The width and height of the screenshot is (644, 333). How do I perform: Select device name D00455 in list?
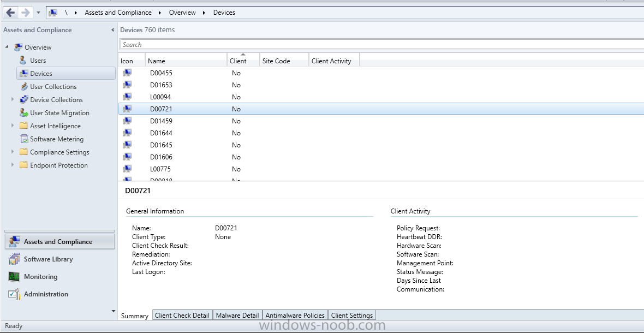click(x=161, y=73)
